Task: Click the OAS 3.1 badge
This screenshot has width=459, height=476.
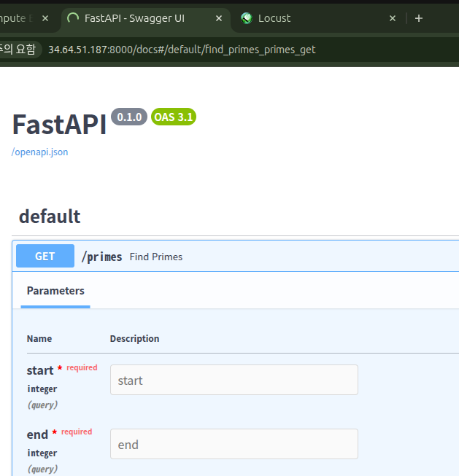Action: 174,117
